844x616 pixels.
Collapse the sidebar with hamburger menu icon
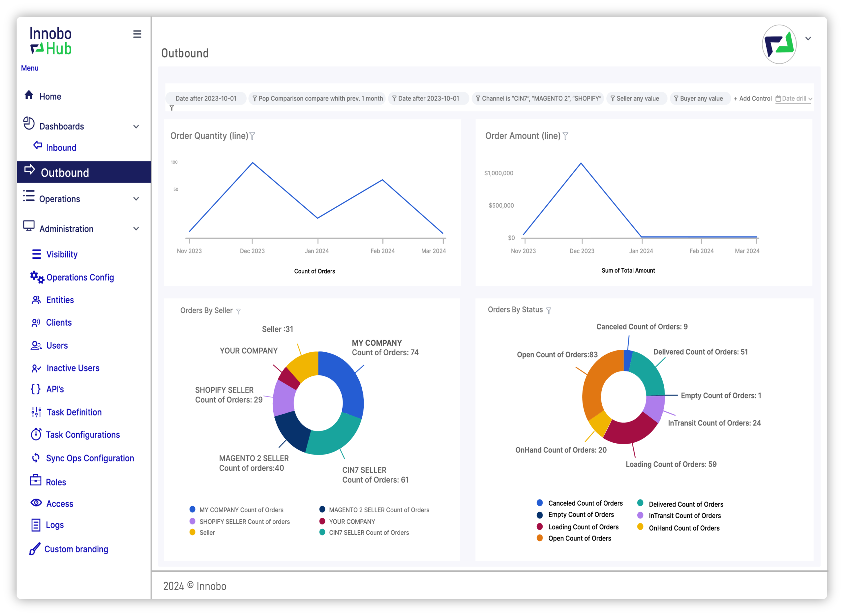[137, 34]
